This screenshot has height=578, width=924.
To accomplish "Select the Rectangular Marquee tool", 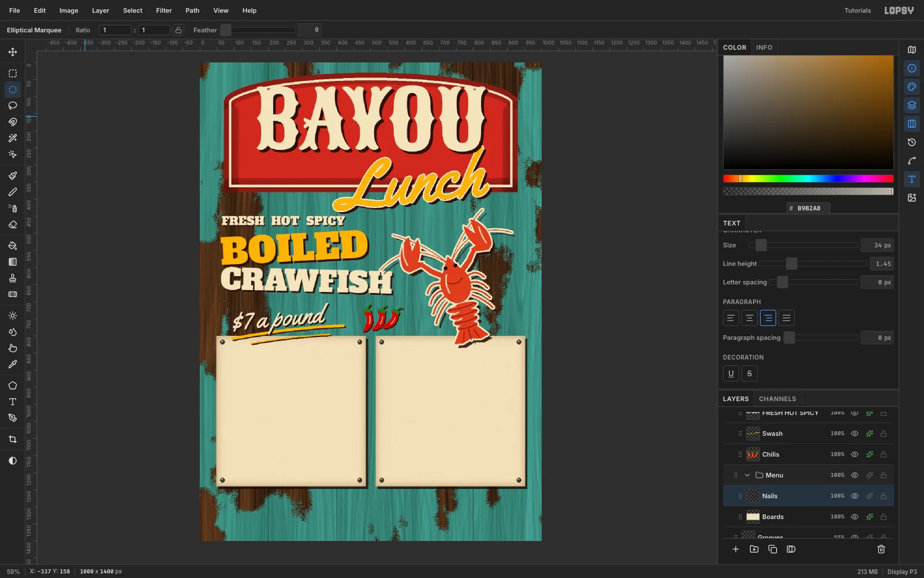I will click(x=13, y=73).
